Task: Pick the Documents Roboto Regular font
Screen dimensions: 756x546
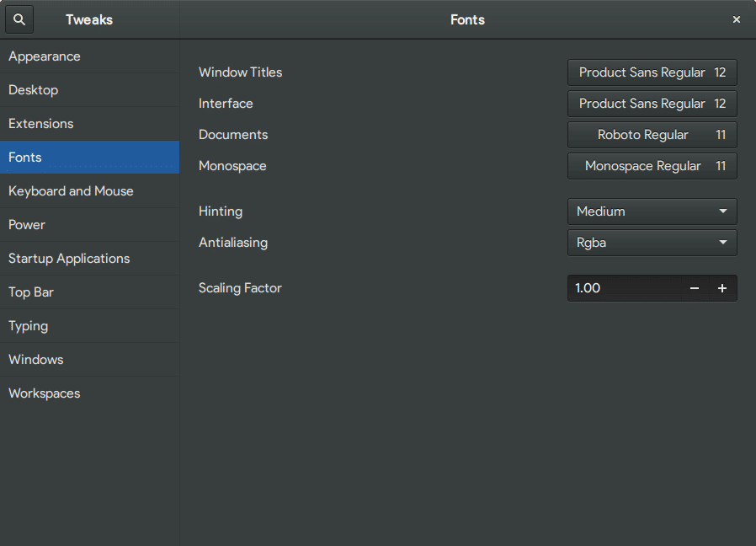Action: click(x=652, y=135)
